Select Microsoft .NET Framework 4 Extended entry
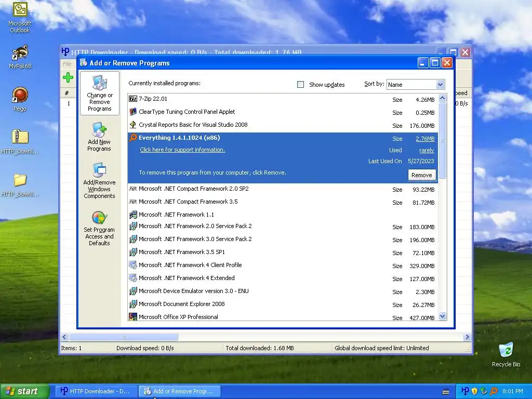This screenshot has height=399, width=532. tap(283, 278)
